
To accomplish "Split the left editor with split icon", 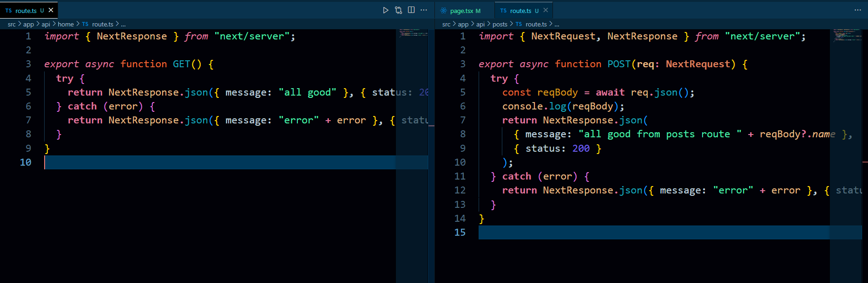I will coord(411,10).
